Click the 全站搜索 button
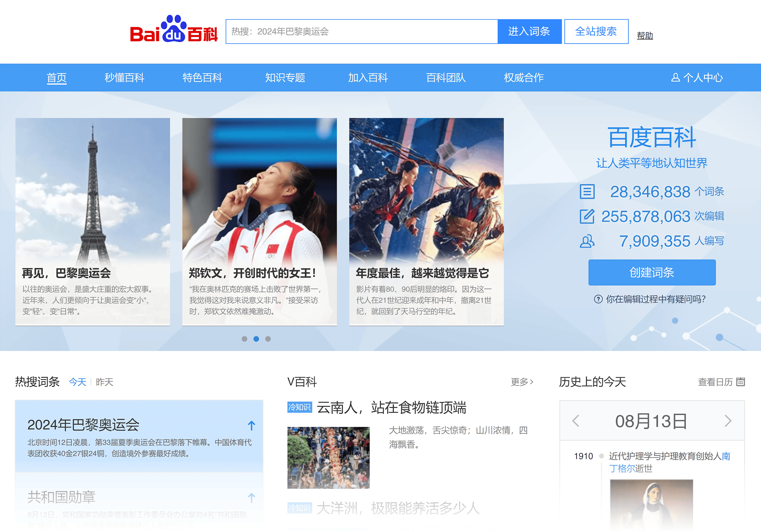Viewport: 761px width, 532px height. pyautogui.click(x=596, y=31)
